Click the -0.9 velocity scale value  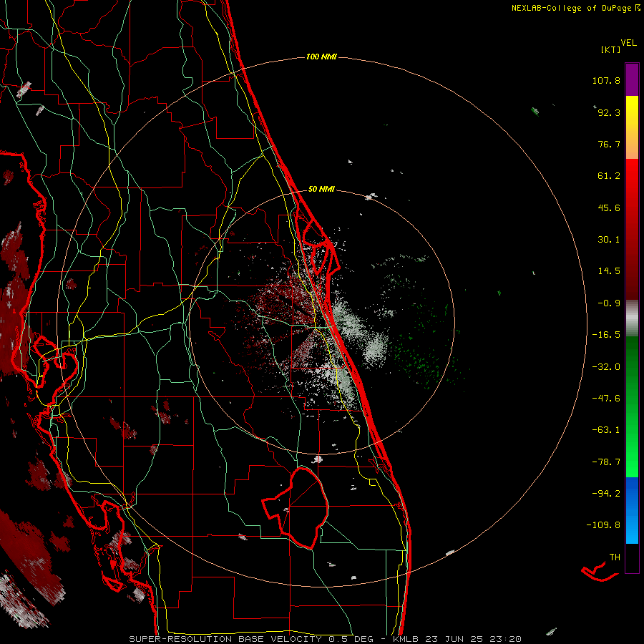click(609, 303)
